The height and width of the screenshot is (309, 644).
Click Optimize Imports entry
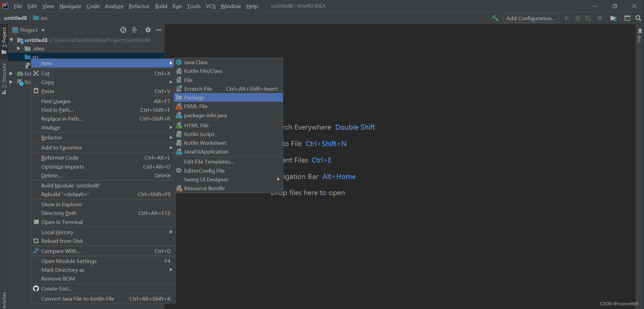103,167
